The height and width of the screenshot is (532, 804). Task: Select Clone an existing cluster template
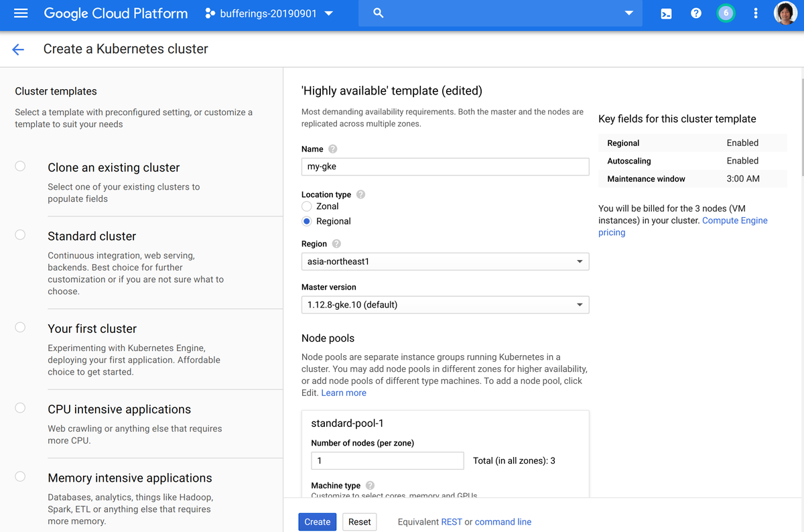20,166
